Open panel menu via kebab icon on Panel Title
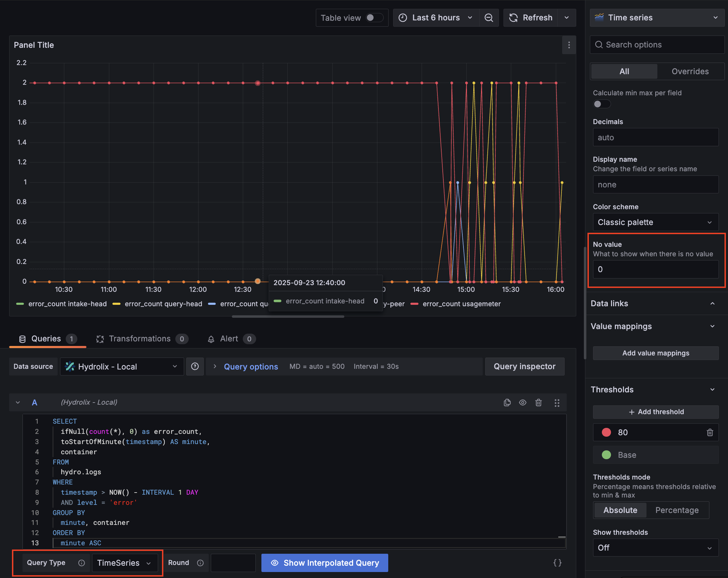Screen dimensions: 728x578 (568, 45)
